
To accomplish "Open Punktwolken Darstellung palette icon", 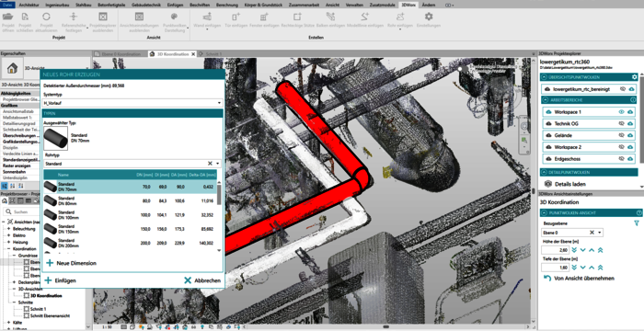I will pyautogui.click(x=174, y=17).
